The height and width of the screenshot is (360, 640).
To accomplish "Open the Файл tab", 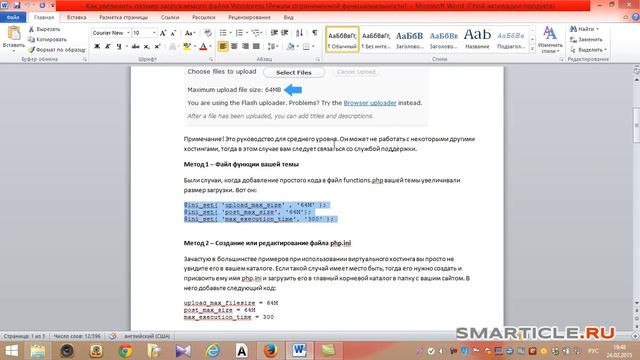I will [13, 17].
